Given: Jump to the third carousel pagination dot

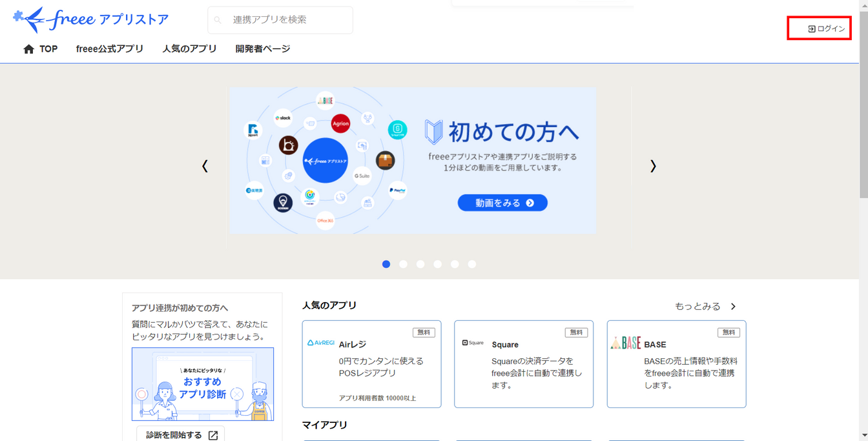Looking at the screenshot, I should [x=420, y=264].
